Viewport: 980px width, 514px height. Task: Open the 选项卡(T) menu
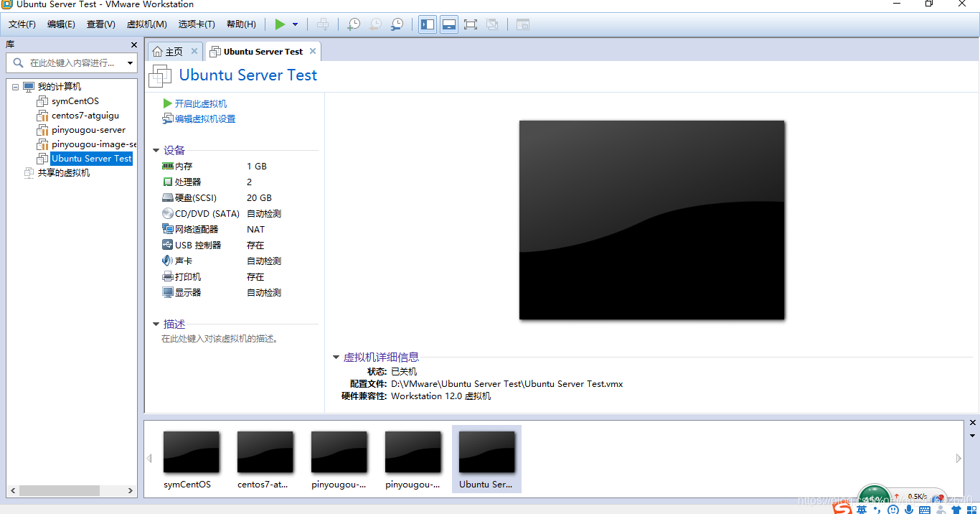197,24
